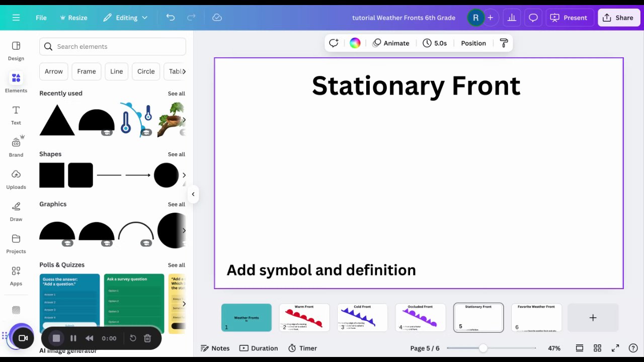Open the Projects tab in sidebar
This screenshot has height=362, width=644.
click(16, 244)
